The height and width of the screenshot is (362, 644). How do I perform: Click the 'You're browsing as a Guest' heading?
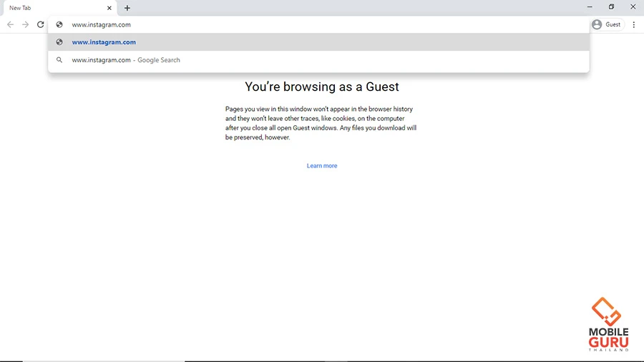(x=322, y=87)
